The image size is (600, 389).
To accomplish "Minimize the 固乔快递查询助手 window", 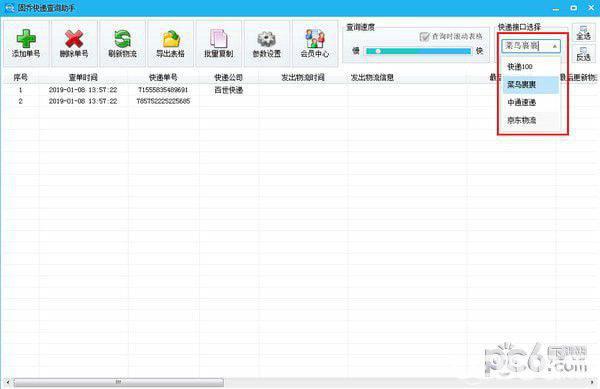I will 556,8.
